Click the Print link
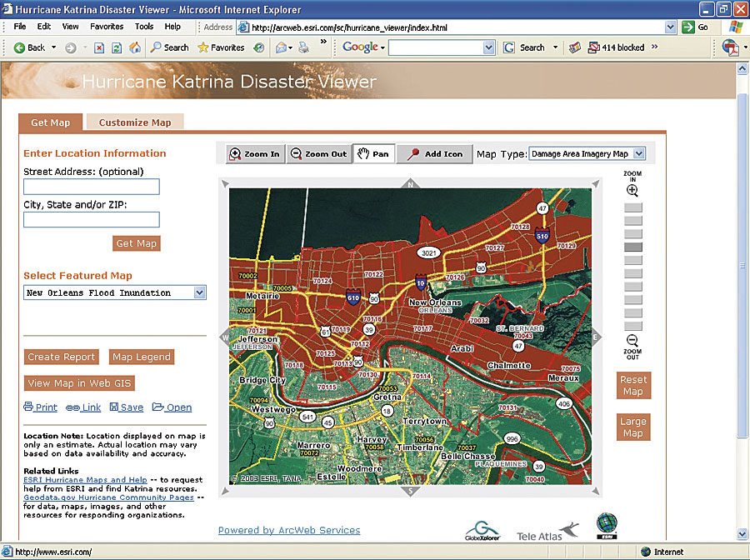 [41, 407]
